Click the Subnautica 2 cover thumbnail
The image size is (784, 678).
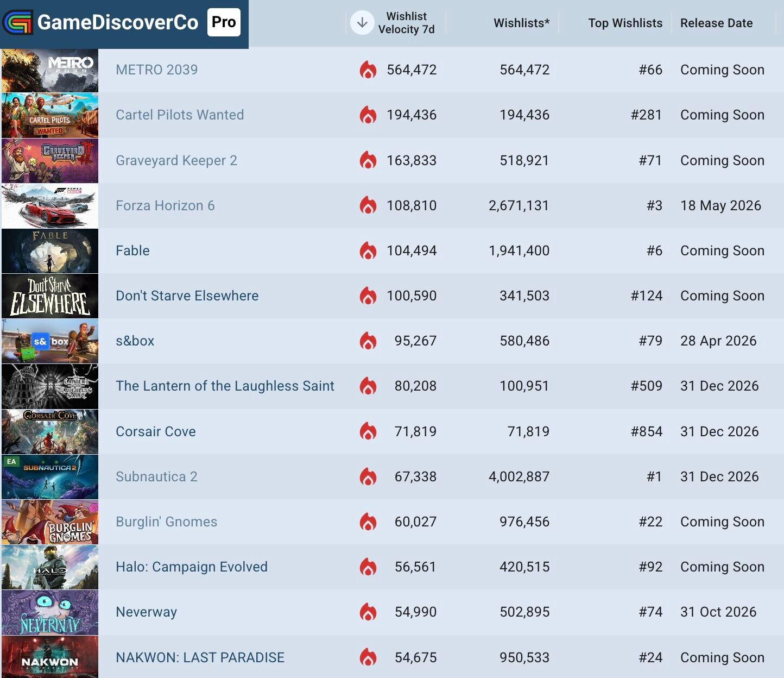(50, 477)
